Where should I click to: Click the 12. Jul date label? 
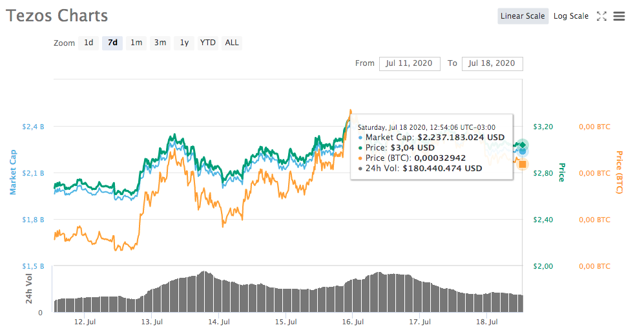tap(85, 322)
